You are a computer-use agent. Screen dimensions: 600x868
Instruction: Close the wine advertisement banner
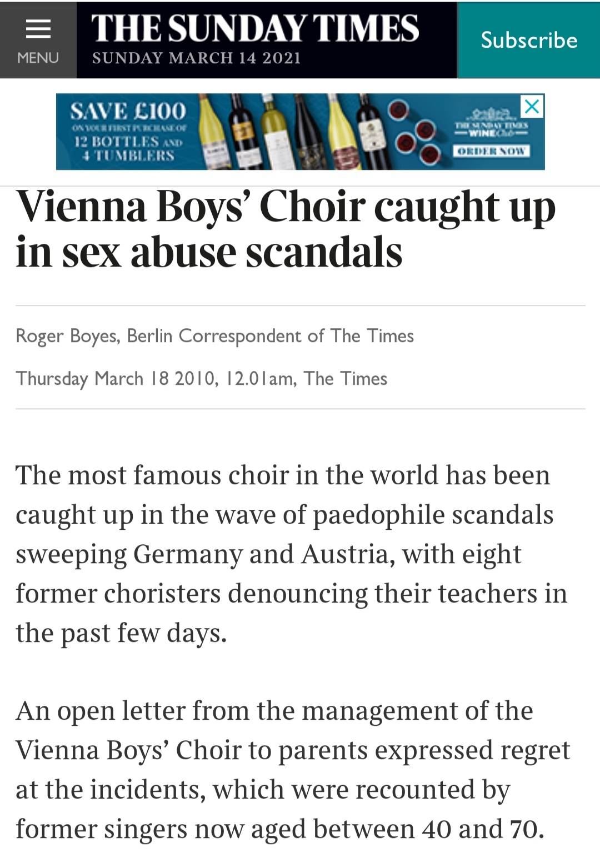tap(532, 106)
